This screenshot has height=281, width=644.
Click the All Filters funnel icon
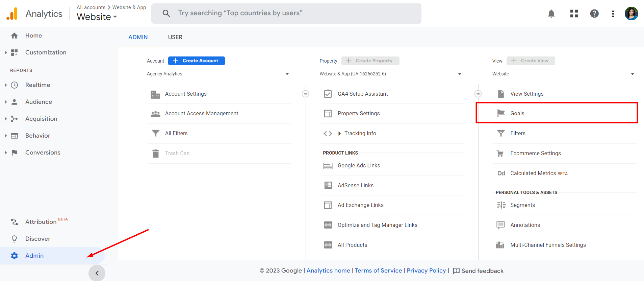click(155, 133)
